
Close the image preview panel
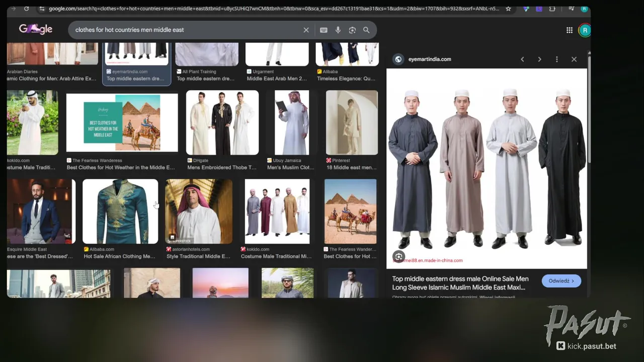(574, 59)
